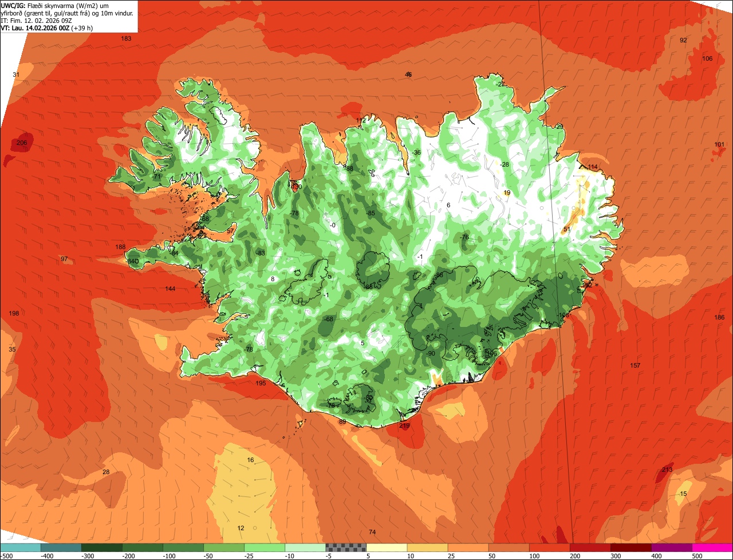733x560 pixels.
Task: Click the map value 106
Action: point(707,58)
